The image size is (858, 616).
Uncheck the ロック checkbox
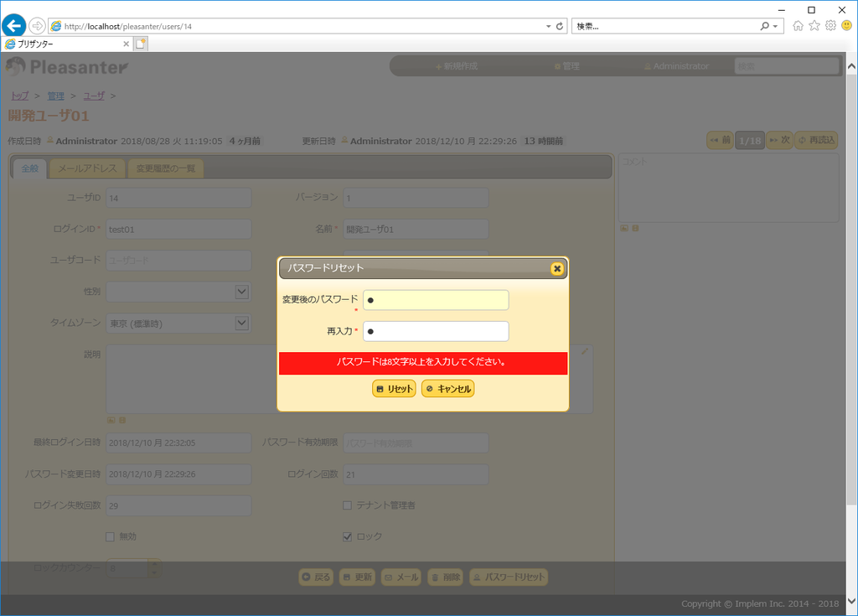(x=347, y=536)
